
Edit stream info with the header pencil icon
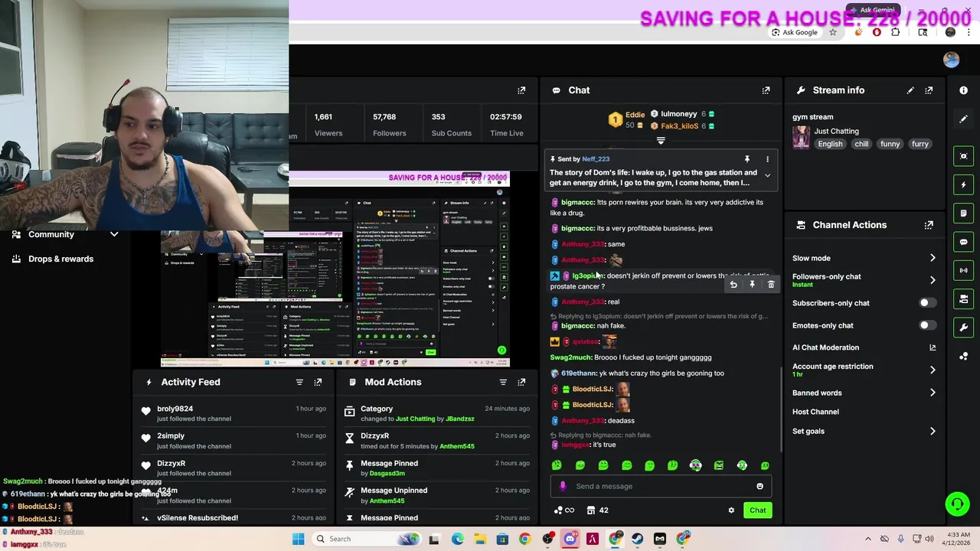(910, 90)
